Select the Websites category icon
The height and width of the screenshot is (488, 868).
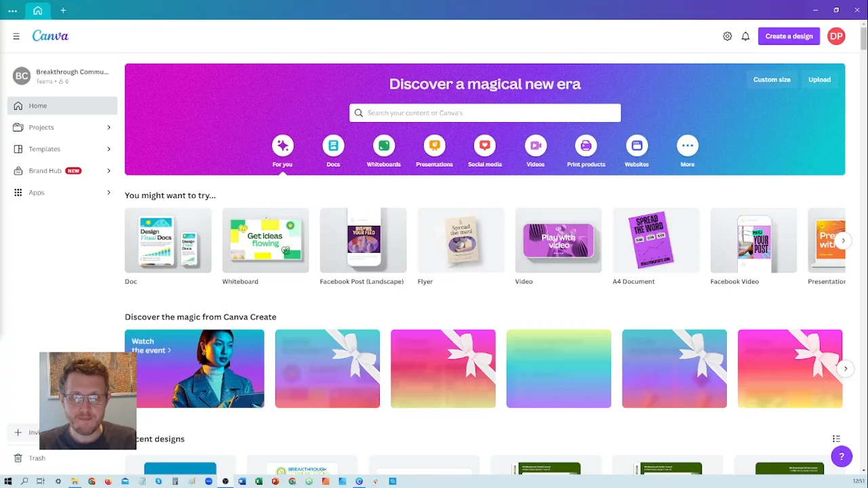[x=637, y=145]
